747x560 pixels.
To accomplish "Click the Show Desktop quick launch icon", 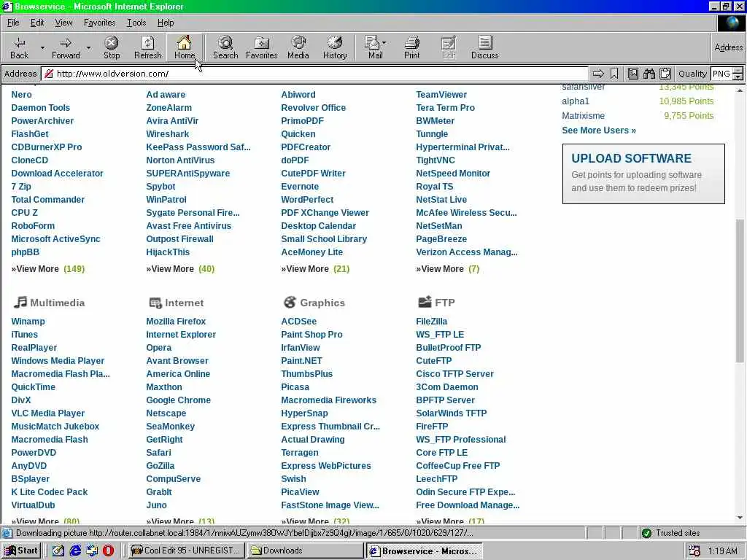I will pyautogui.click(x=58, y=551).
